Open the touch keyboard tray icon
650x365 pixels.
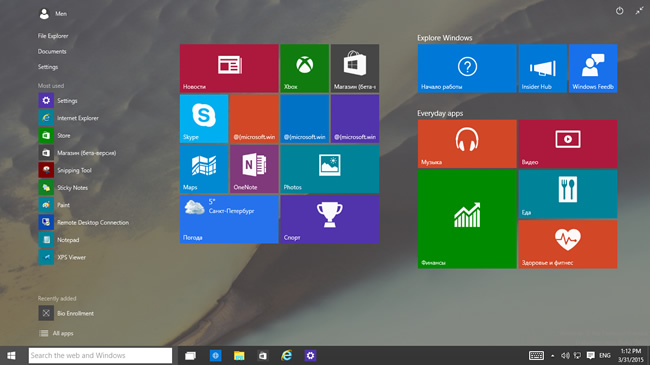point(536,355)
